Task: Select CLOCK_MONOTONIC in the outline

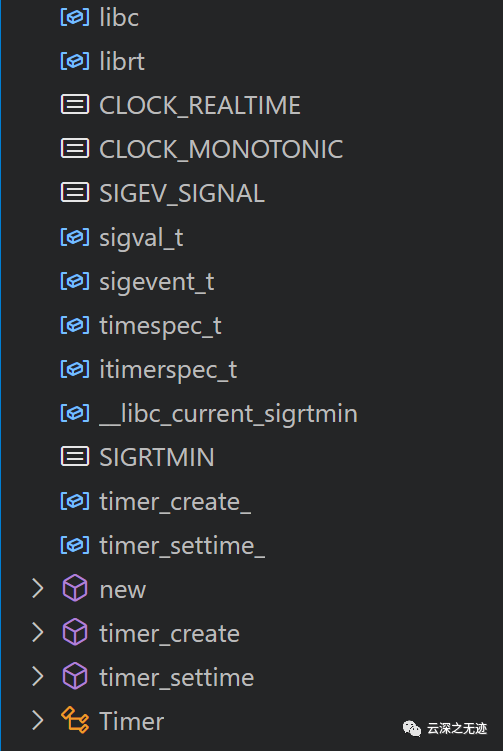Action: pos(221,149)
